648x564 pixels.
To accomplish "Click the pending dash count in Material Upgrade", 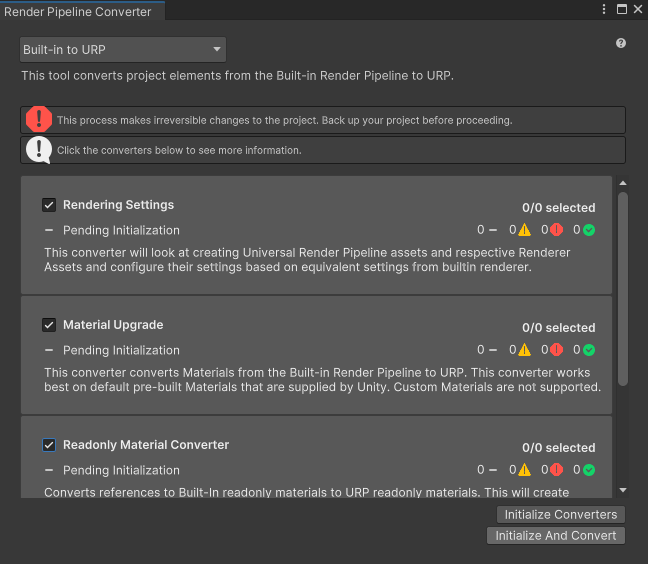I will 487,350.
